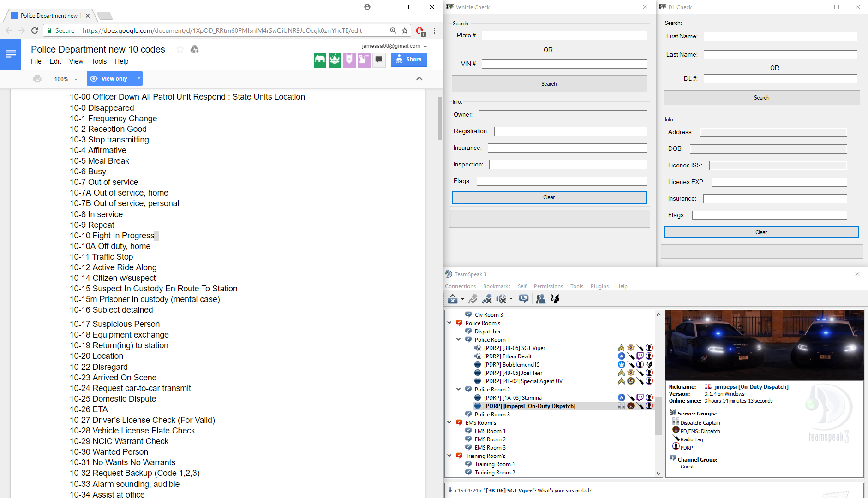Screen dimensions: 868x498
Task: Click the first purple collaborator avatar
Action: [349, 59]
